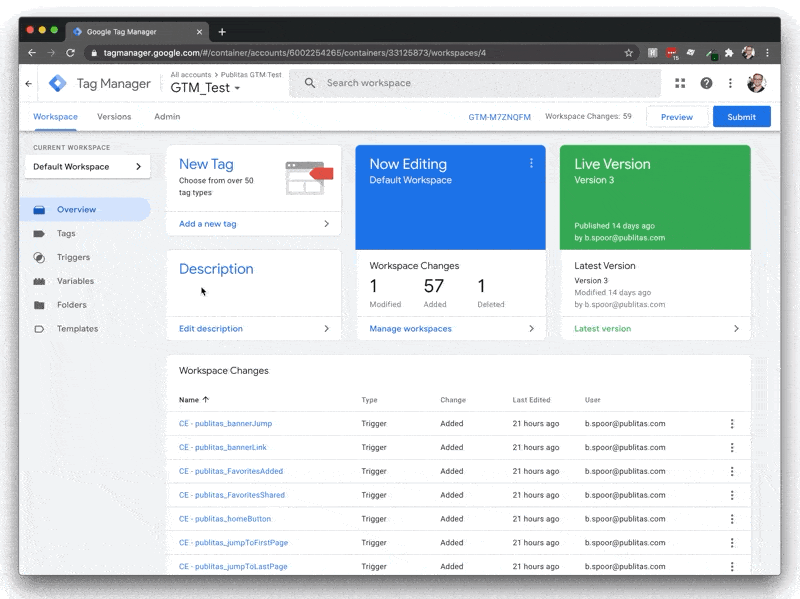
Task: Open the Templates section
Action: pyautogui.click(x=78, y=329)
